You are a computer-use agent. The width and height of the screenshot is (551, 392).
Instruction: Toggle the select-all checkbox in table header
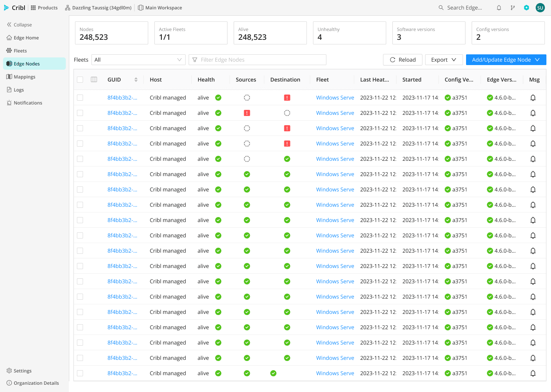tap(80, 80)
